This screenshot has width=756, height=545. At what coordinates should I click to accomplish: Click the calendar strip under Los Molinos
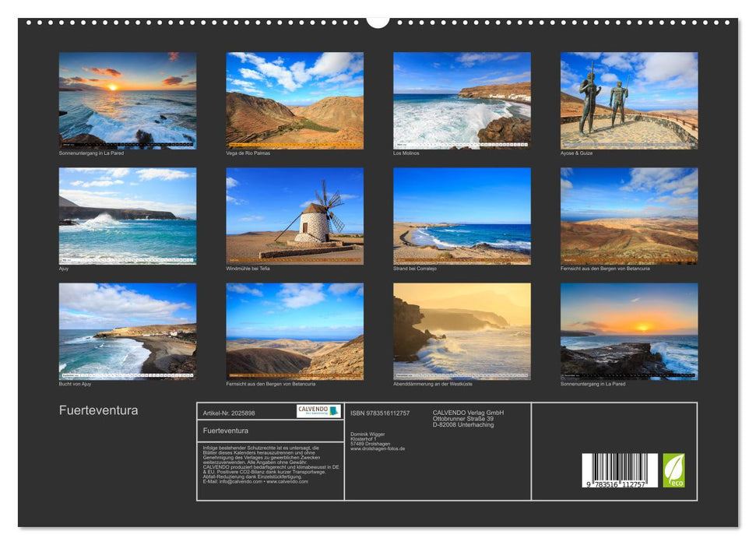461,142
